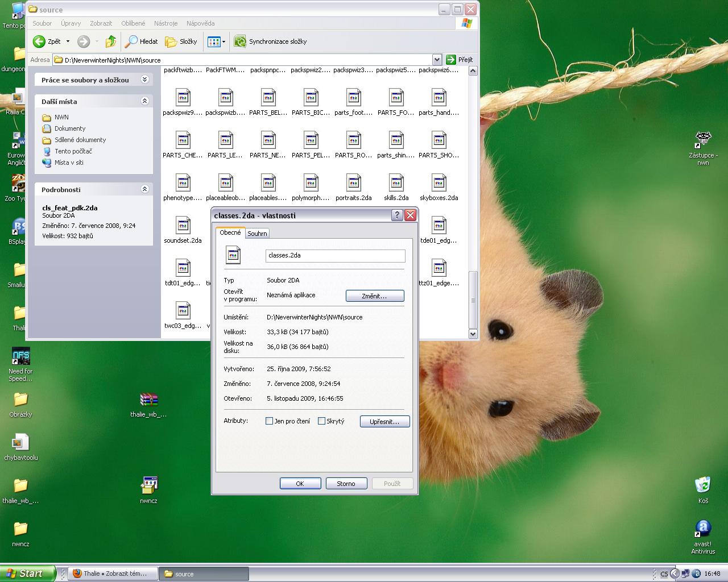
Task: Select the nwncz desktop application icon
Action: [148, 485]
